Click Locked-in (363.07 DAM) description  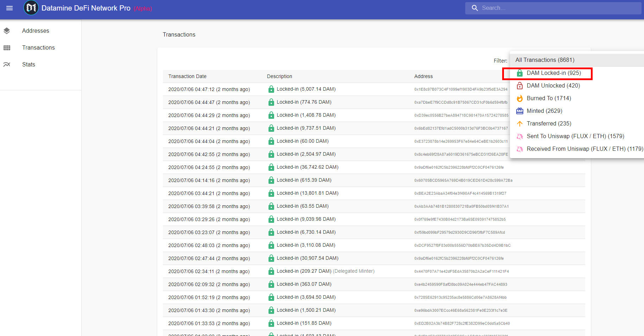pyautogui.click(x=304, y=284)
